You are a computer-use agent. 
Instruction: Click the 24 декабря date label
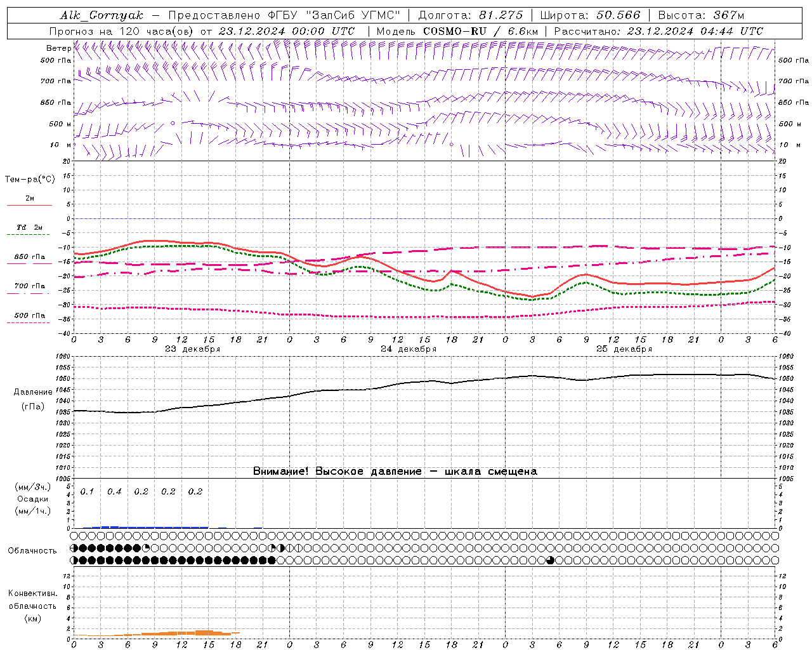409,349
